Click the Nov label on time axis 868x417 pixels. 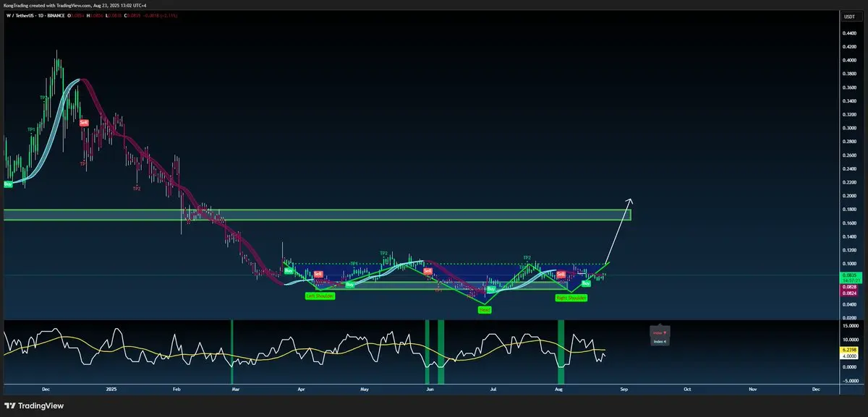(753, 388)
